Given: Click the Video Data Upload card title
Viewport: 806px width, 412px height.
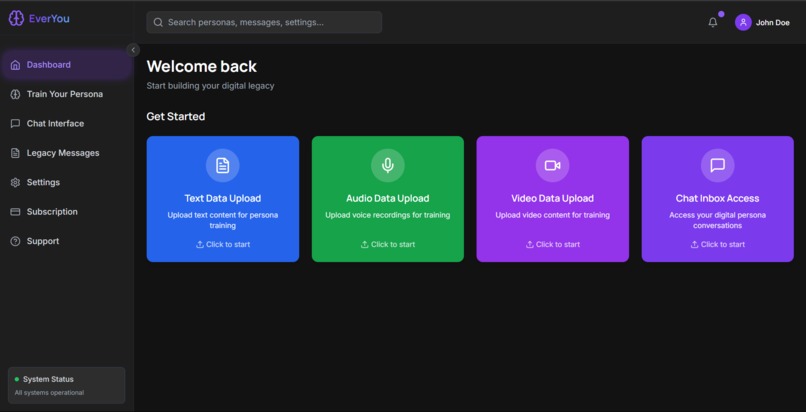Looking at the screenshot, I should tap(553, 198).
